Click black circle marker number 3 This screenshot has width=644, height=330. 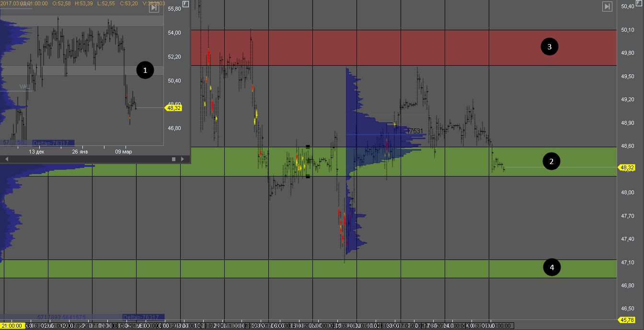[549, 47]
